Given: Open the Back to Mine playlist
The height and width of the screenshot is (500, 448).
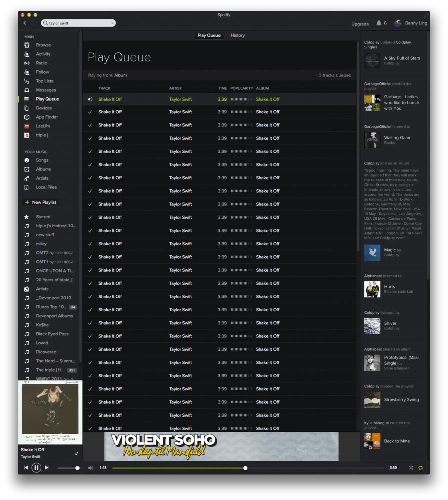Looking at the screenshot, I should coord(397,441).
